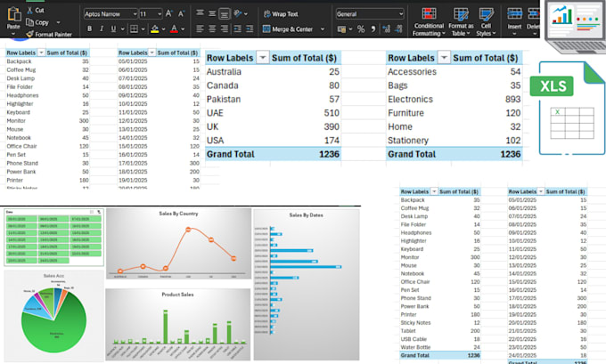The width and height of the screenshot is (606, 364).
Task: Click Increase Decimal icon
Action: (x=386, y=29)
